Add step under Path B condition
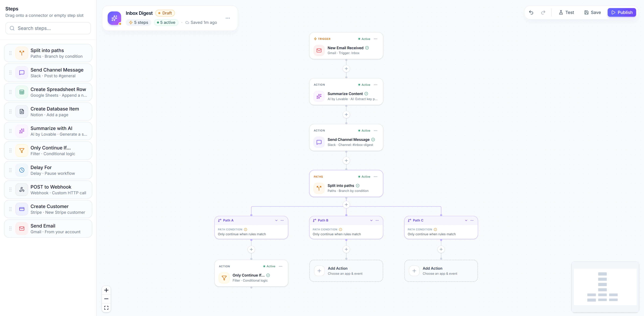Image resolution: width=644 pixels, height=316 pixels. (x=346, y=250)
